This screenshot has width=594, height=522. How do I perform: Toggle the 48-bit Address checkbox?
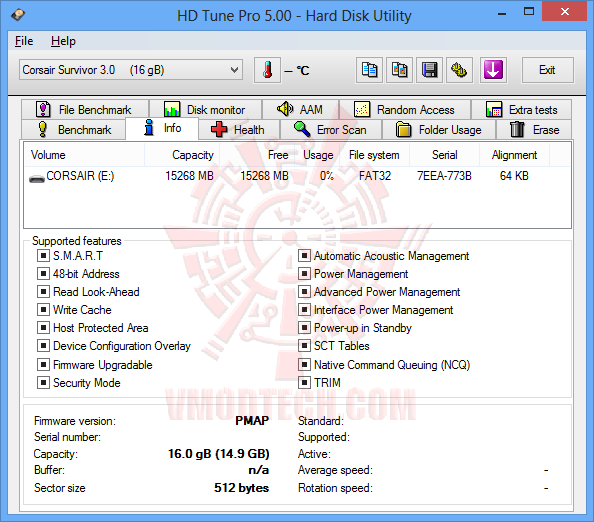43,274
